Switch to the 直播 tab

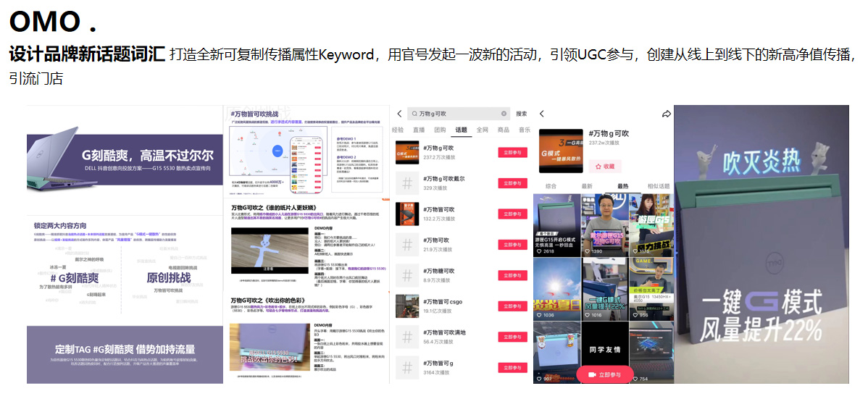(419, 130)
